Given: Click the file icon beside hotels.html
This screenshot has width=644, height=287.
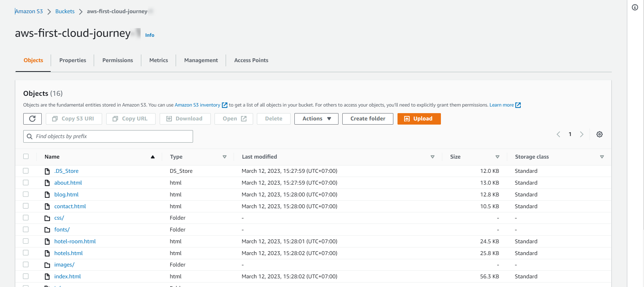Looking at the screenshot, I should pyautogui.click(x=47, y=253).
